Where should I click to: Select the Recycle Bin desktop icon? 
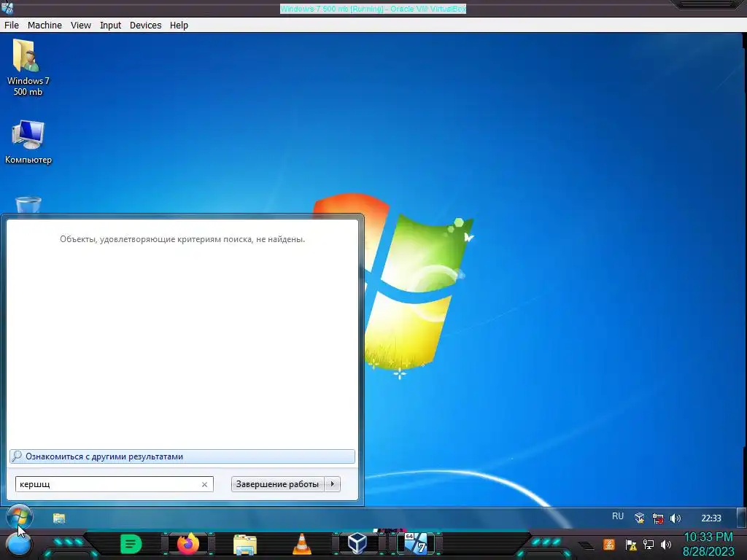[x=28, y=205]
